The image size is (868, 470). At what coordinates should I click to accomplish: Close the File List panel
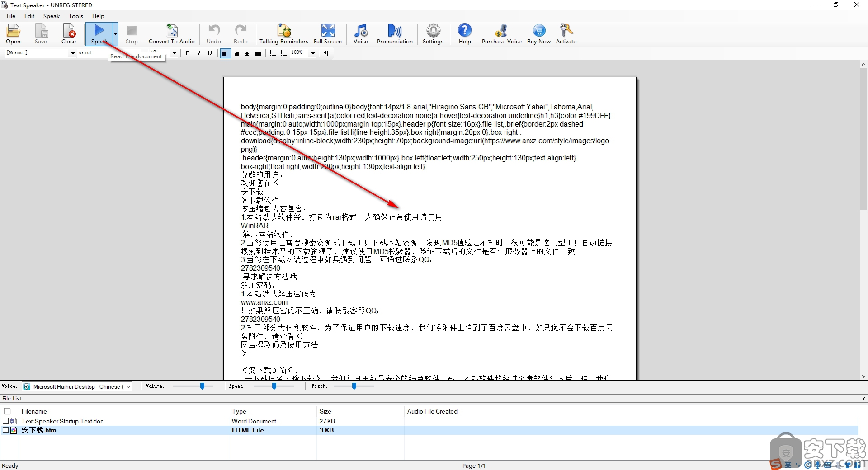pyautogui.click(x=863, y=399)
